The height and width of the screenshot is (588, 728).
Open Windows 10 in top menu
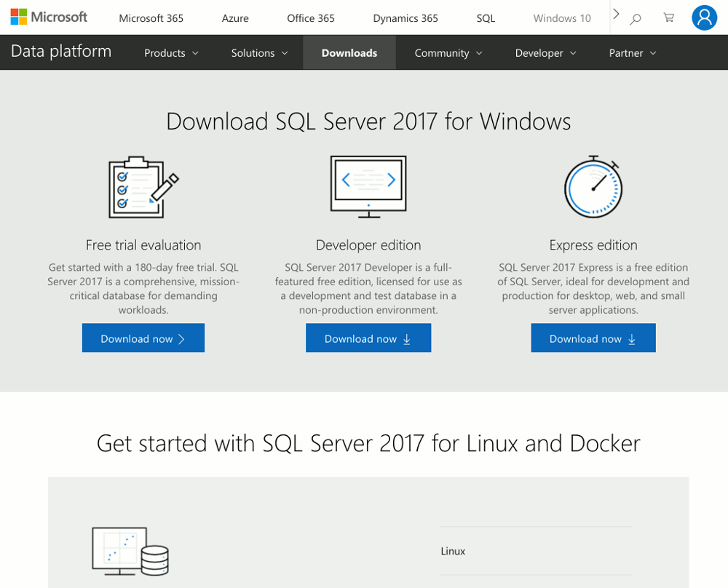click(562, 18)
